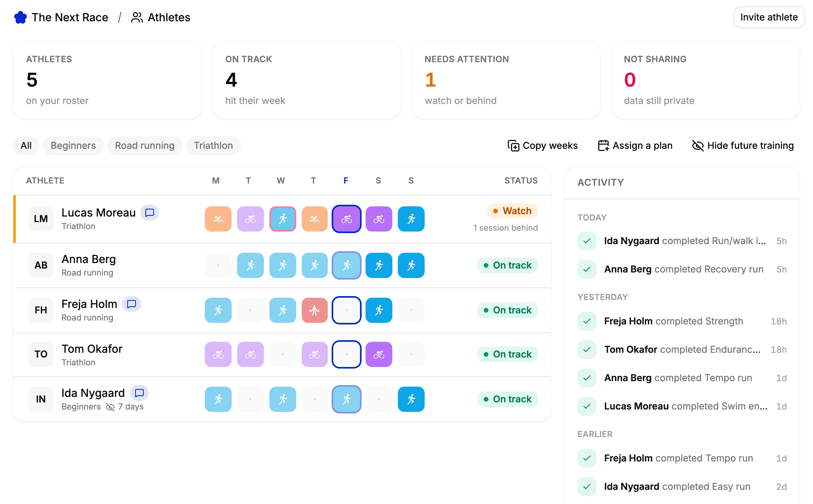Click Lucas Moreau's Watch status badge
The image size is (813, 504).
click(x=512, y=211)
